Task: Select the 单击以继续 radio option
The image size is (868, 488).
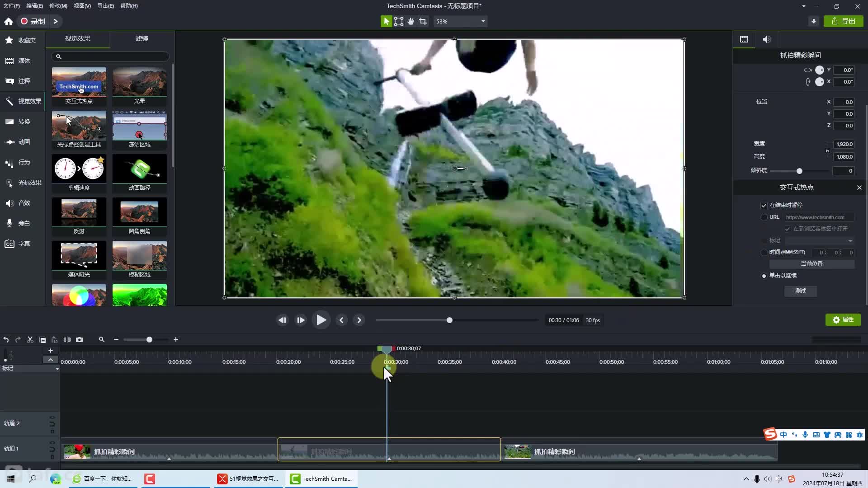Action: point(764,276)
